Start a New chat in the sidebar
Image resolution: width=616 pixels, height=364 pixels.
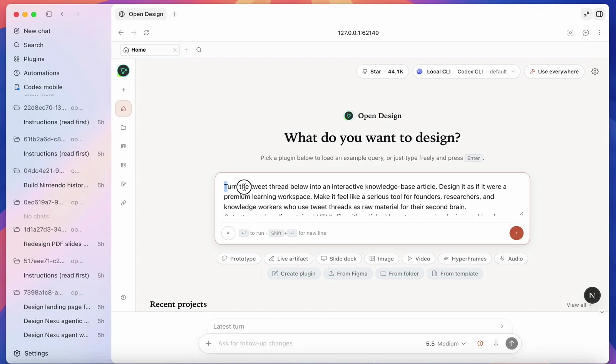37,31
